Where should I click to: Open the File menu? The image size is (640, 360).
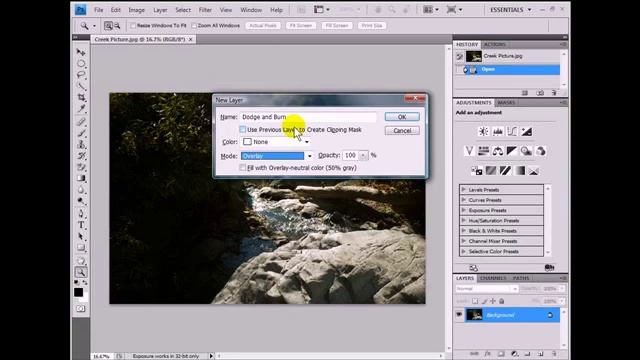(x=98, y=10)
